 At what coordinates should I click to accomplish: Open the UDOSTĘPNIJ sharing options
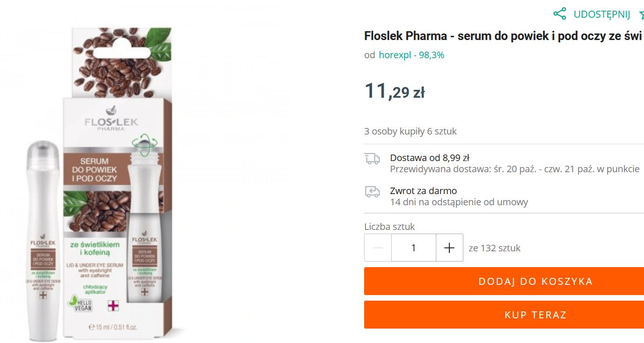click(602, 14)
